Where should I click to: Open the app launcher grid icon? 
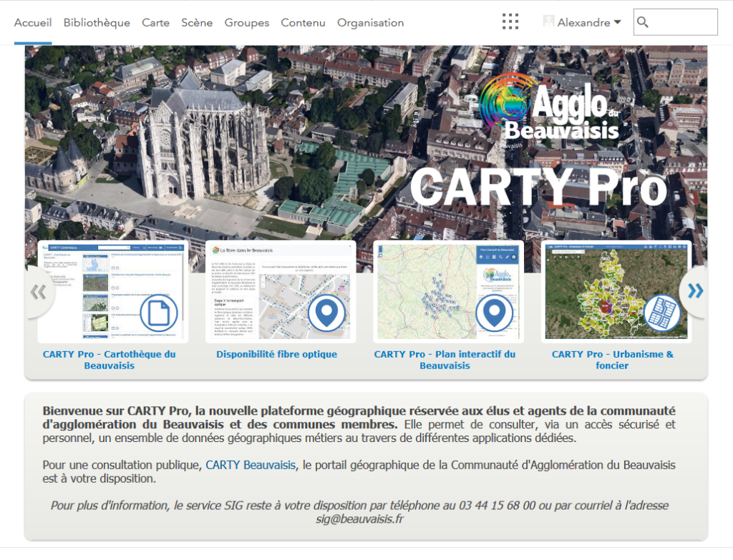coord(510,22)
